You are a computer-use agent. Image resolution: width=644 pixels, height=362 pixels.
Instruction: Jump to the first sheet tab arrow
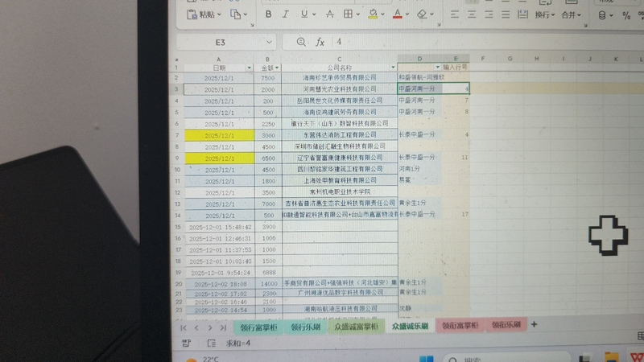coord(184,328)
